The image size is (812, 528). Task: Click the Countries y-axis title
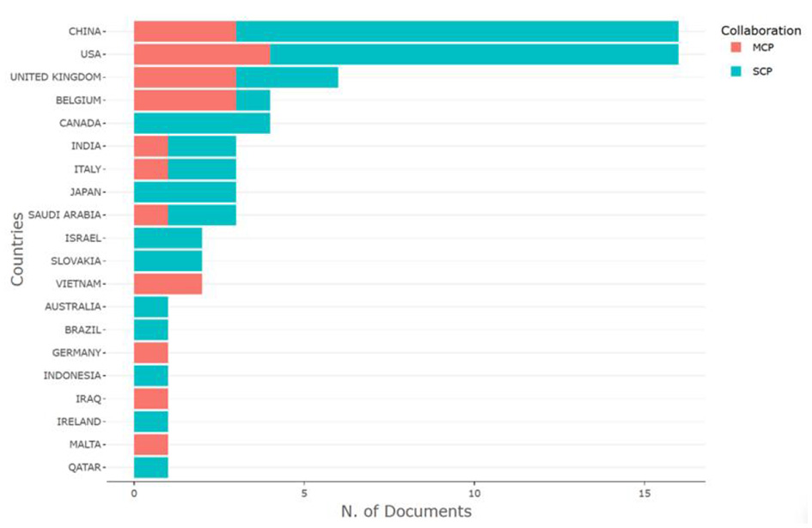(x=17, y=250)
